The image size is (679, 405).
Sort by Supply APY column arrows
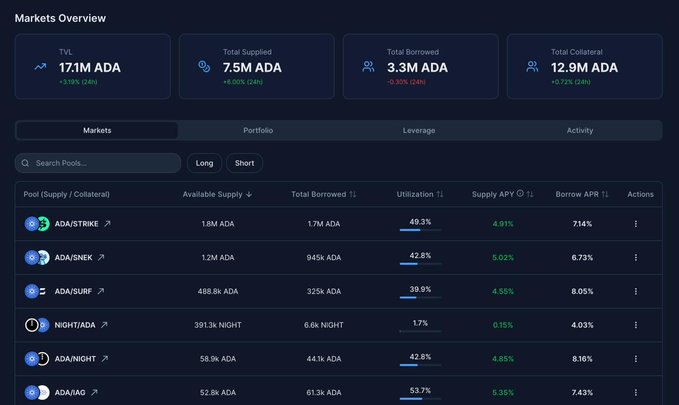click(530, 194)
